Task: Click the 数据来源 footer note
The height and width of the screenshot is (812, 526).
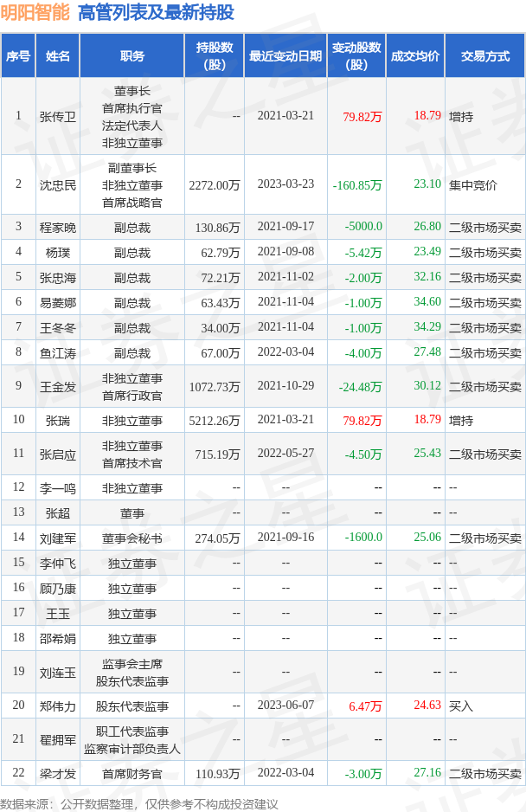Action: (x=139, y=804)
